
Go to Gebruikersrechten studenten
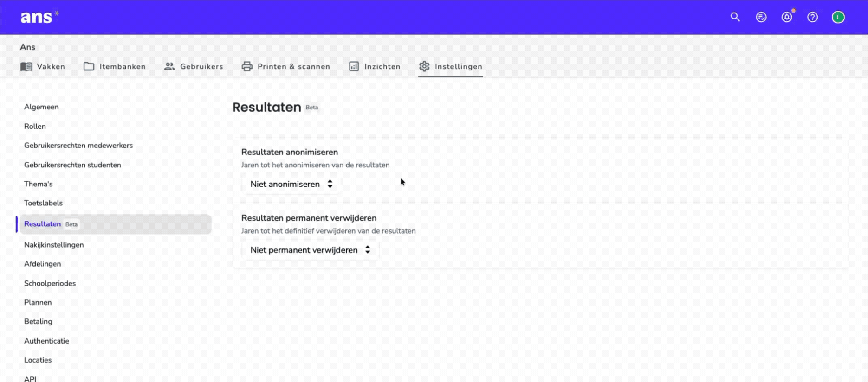72,165
